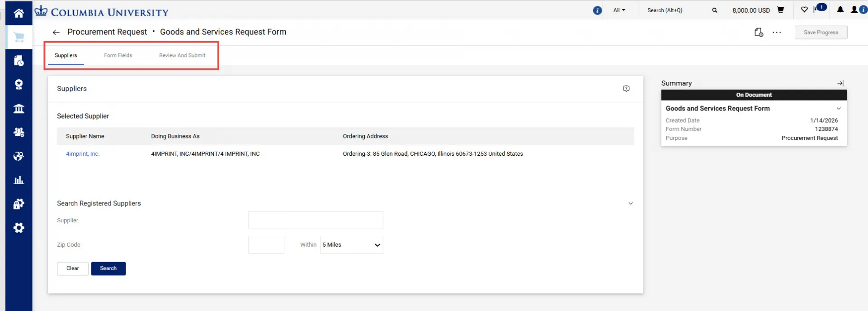Go back using the left arrow
Screen dimensions: 868x311
tap(56, 32)
